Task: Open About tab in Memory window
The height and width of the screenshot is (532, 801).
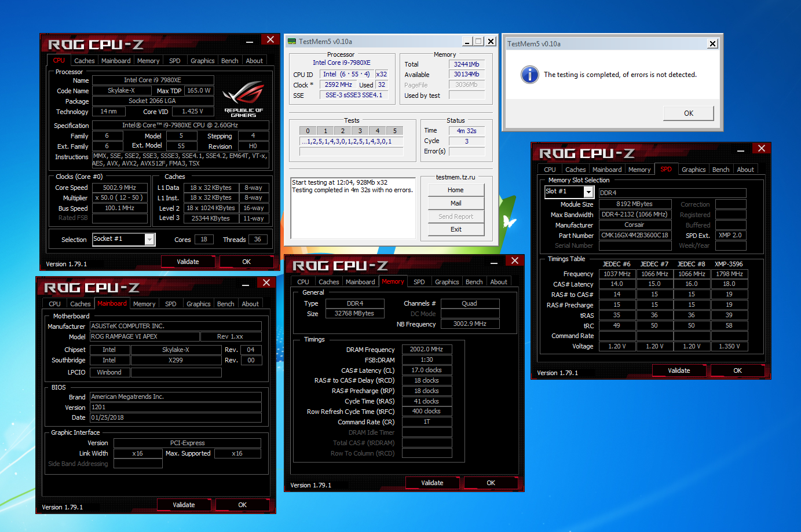Action: coord(499,282)
